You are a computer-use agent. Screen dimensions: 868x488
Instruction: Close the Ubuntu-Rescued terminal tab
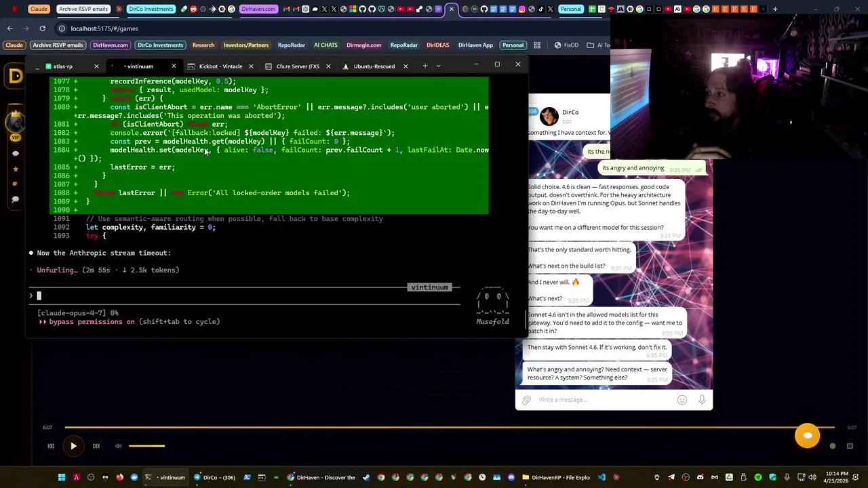[406, 66]
